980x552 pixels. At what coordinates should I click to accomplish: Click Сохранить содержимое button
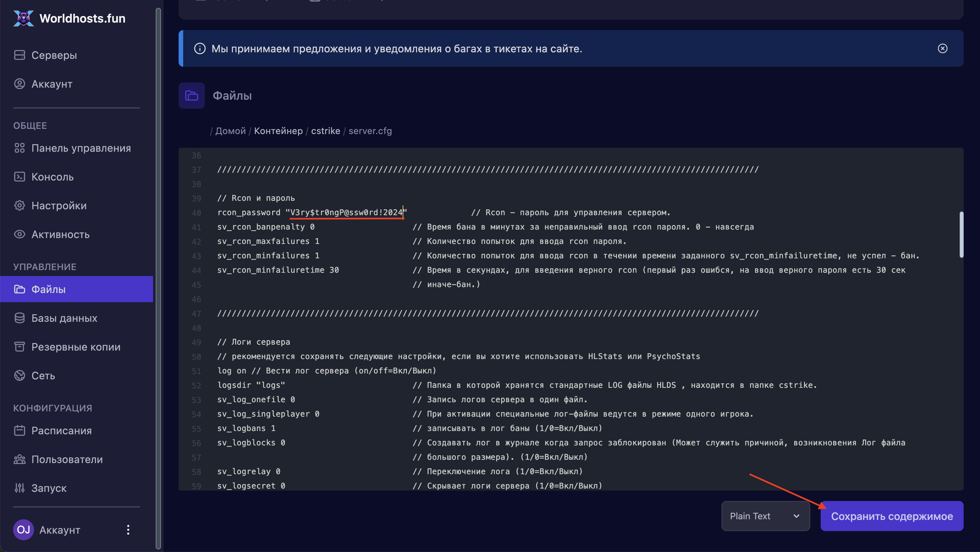(891, 516)
